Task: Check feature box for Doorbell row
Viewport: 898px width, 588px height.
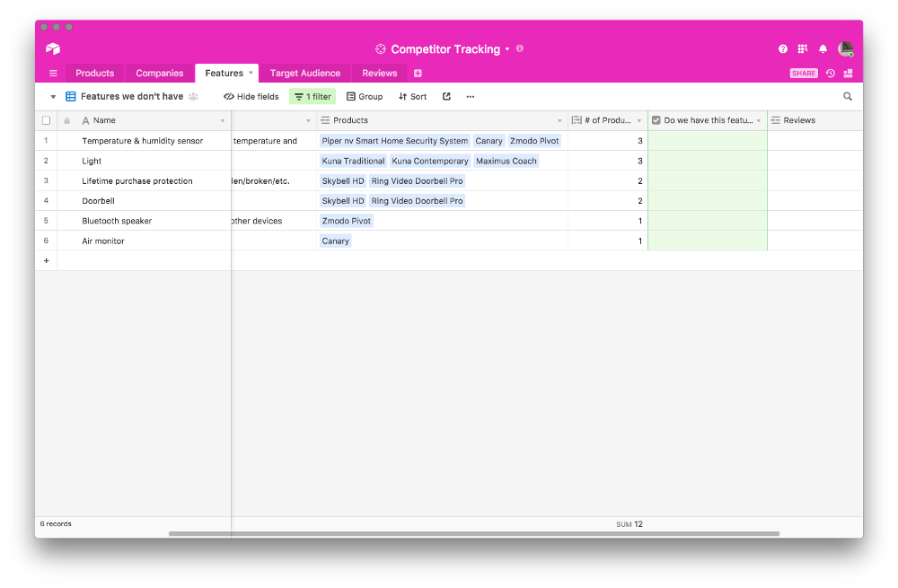Action: point(708,201)
